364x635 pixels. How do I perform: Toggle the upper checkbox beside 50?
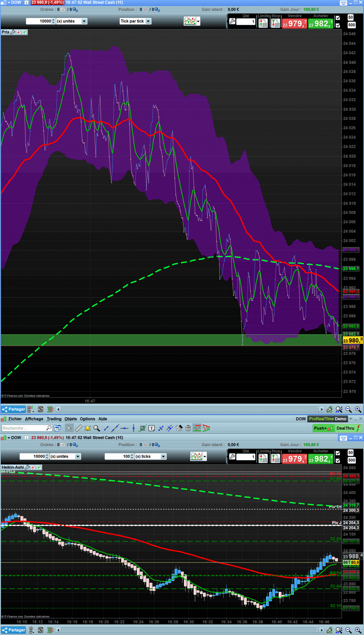point(338,18)
